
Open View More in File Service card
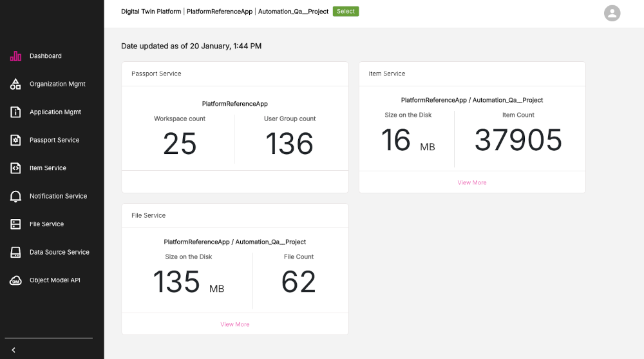pyautogui.click(x=234, y=325)
